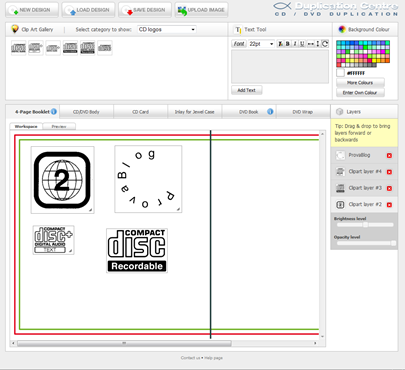The image size is (405, 370).
Task: Delete Clipart layer #3
Action: [x=389, y=188]
